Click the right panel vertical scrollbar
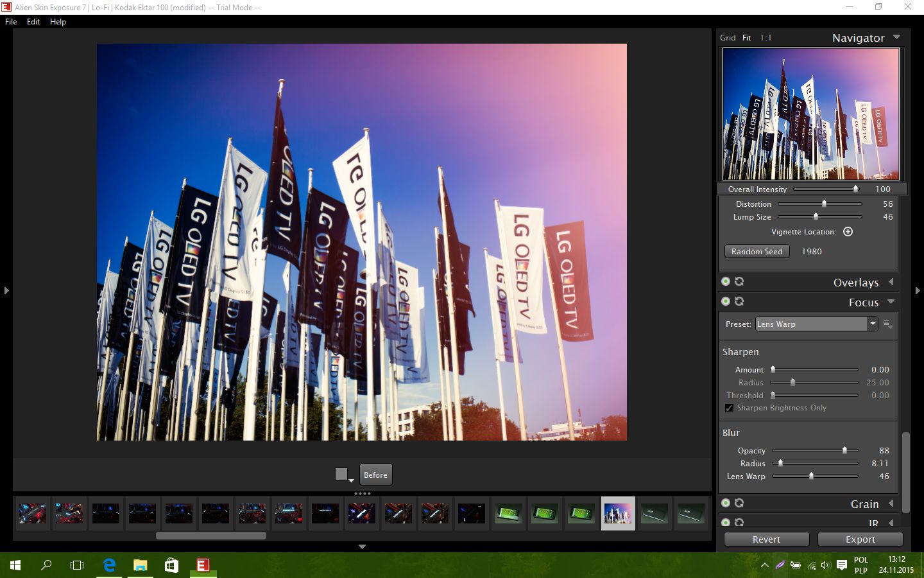This screenshot has height=578, width=924. pyautogui.click(x=906, y=472)
